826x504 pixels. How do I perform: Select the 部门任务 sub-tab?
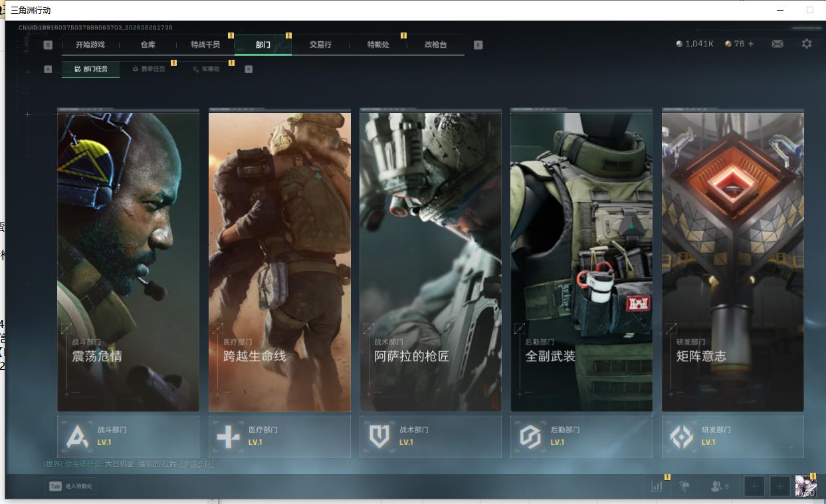coord(90,69)
